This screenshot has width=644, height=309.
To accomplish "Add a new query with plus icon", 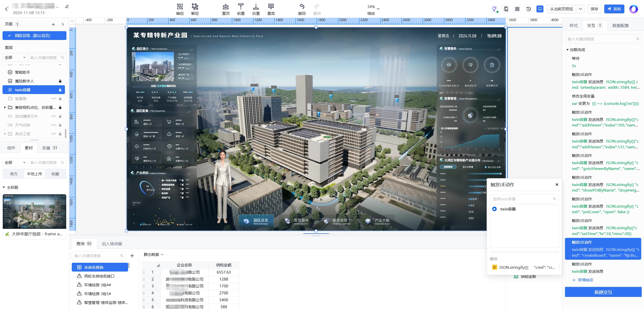I will pyautogui.click(x=132, y=256).
